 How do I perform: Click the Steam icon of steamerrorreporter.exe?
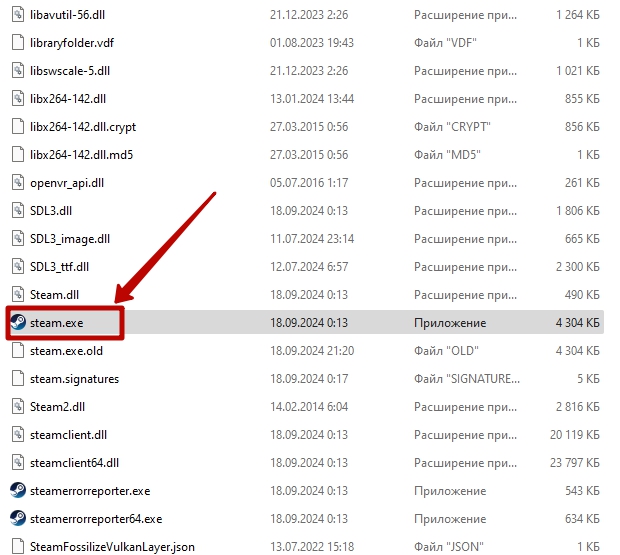[x=18, y=491]
